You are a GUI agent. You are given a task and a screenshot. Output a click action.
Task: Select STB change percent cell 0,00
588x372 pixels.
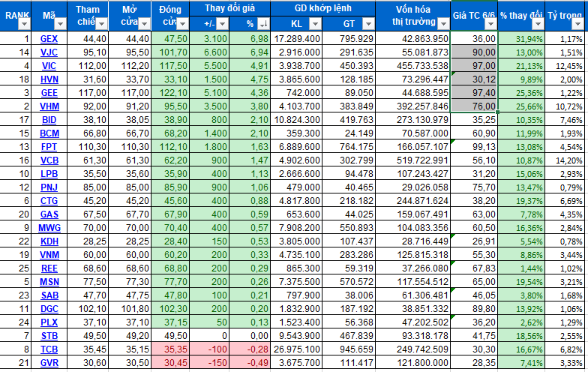(x=250, y=336)
